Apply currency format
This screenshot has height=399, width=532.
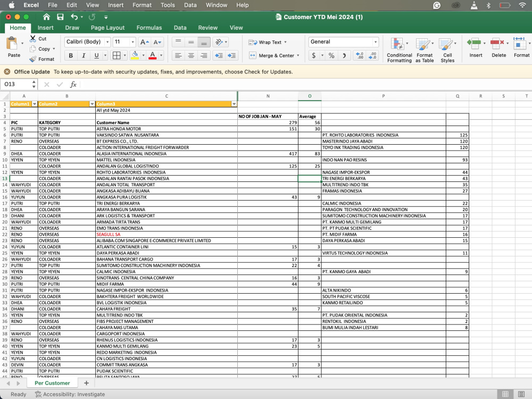tap(313, 55)
